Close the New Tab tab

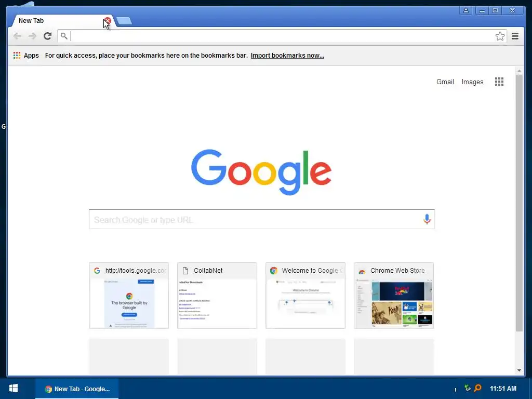pyautogui.click(x=107, y=21)
